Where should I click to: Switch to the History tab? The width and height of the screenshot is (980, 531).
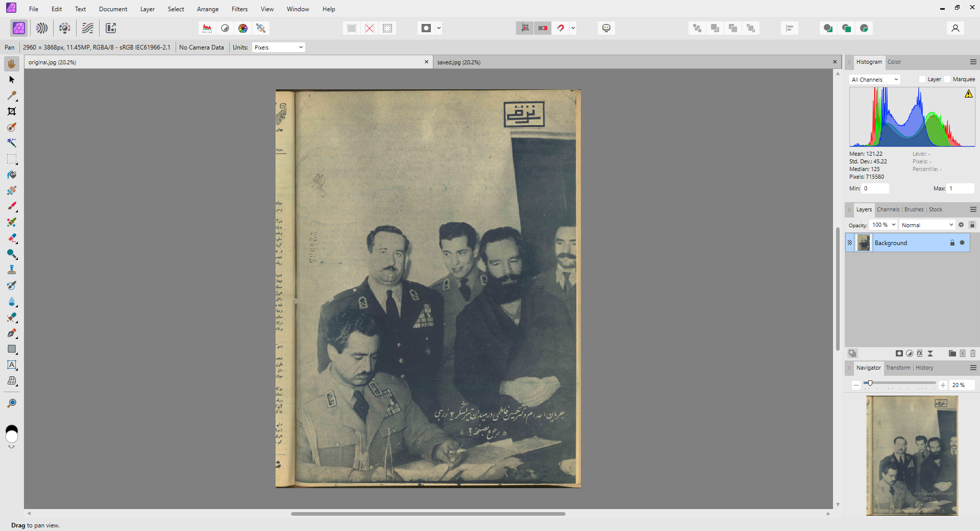924,368
